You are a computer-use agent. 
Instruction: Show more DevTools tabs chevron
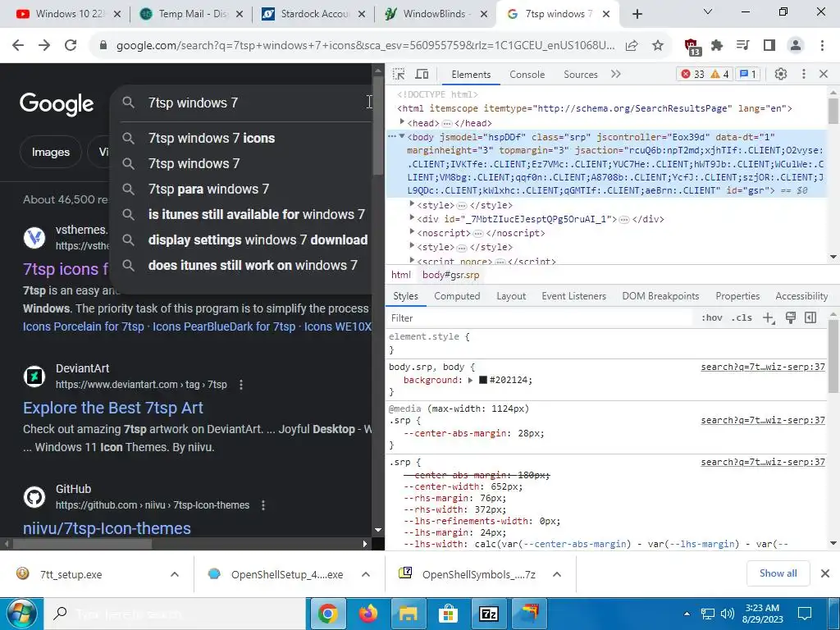[615, 74]
